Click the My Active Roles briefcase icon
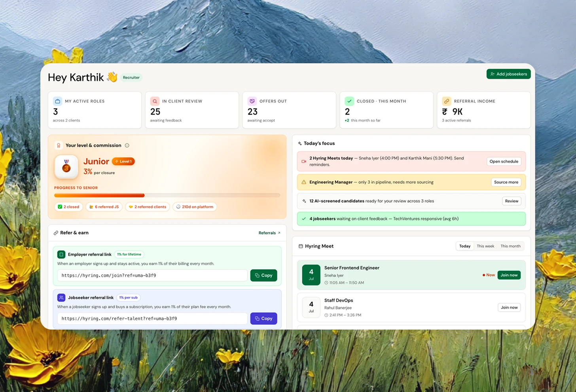Screen dimensions: 576x392 pos(57,101)
